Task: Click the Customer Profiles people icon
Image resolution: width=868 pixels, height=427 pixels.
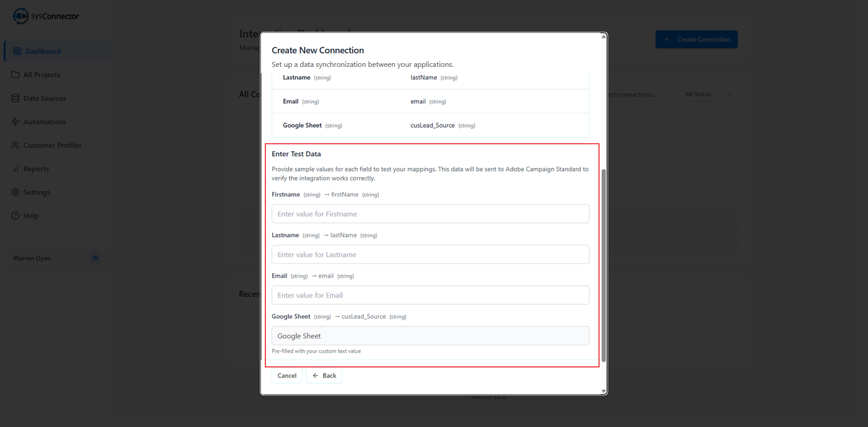Action: click(15, 146)
